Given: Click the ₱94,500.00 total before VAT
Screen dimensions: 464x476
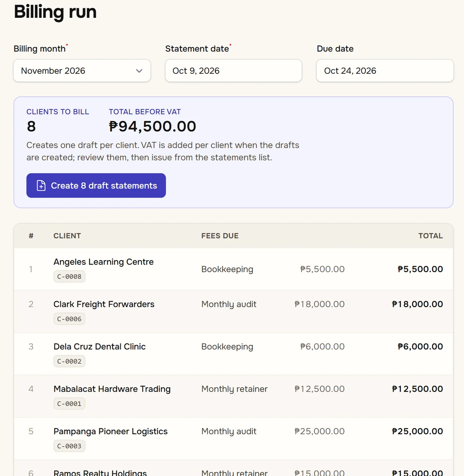Looking at the screenshot, I should click(x=152, y=126).
